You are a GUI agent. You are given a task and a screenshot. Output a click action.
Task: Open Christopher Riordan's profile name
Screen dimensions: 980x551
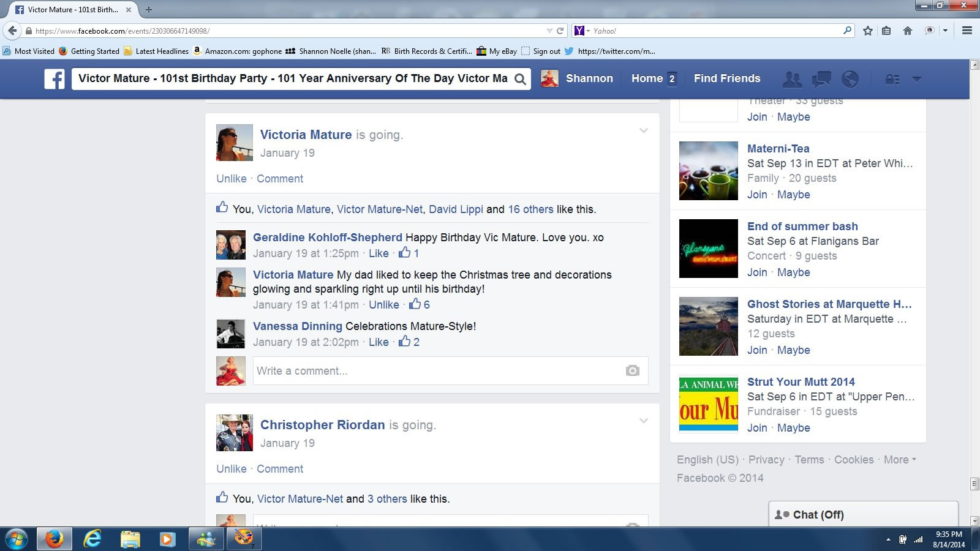[323, 425]
